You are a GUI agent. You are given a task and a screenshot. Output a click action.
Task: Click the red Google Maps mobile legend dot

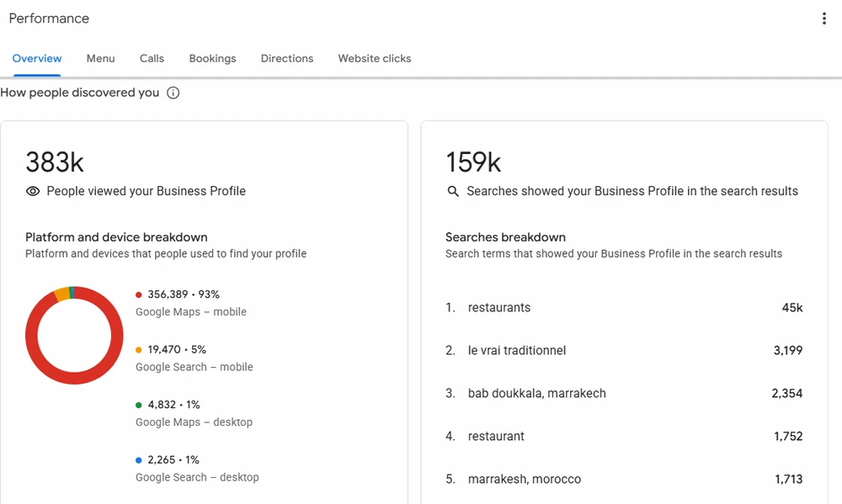pos(139,294)
